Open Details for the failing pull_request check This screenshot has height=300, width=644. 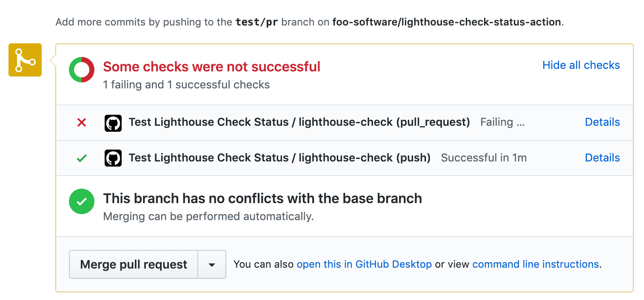pos(602,122)
